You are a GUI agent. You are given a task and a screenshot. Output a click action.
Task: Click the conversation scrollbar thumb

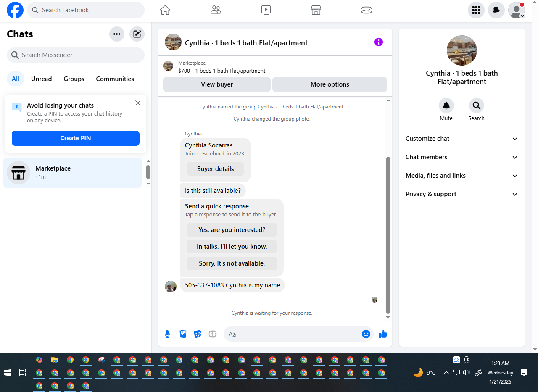point(388,235)
